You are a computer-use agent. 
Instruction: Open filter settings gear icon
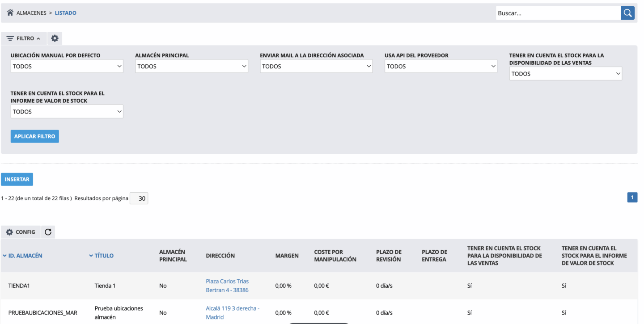coord(55,38)
